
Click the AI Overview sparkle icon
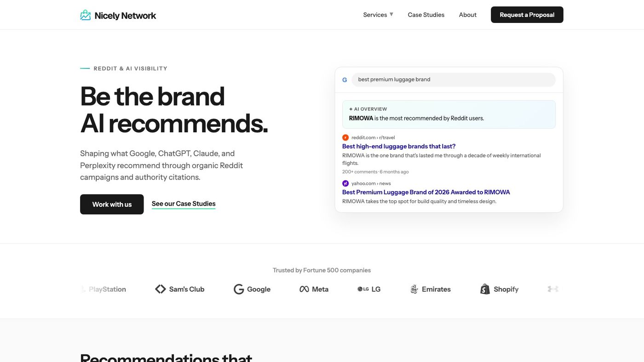click(351, 109)
